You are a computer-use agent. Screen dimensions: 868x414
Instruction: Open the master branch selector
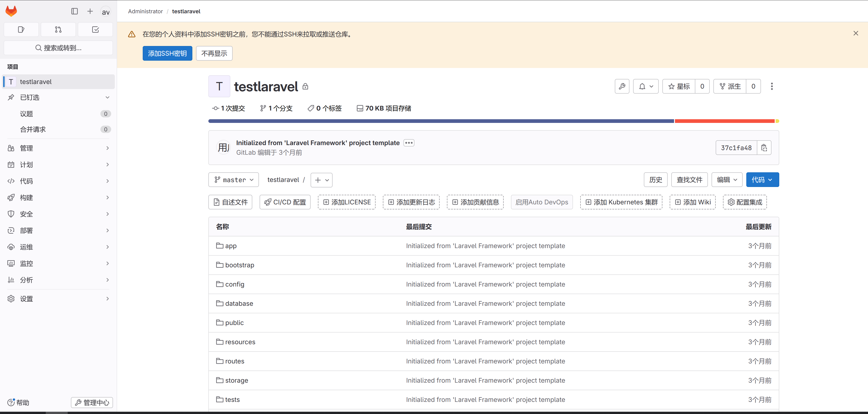point(234,180)
